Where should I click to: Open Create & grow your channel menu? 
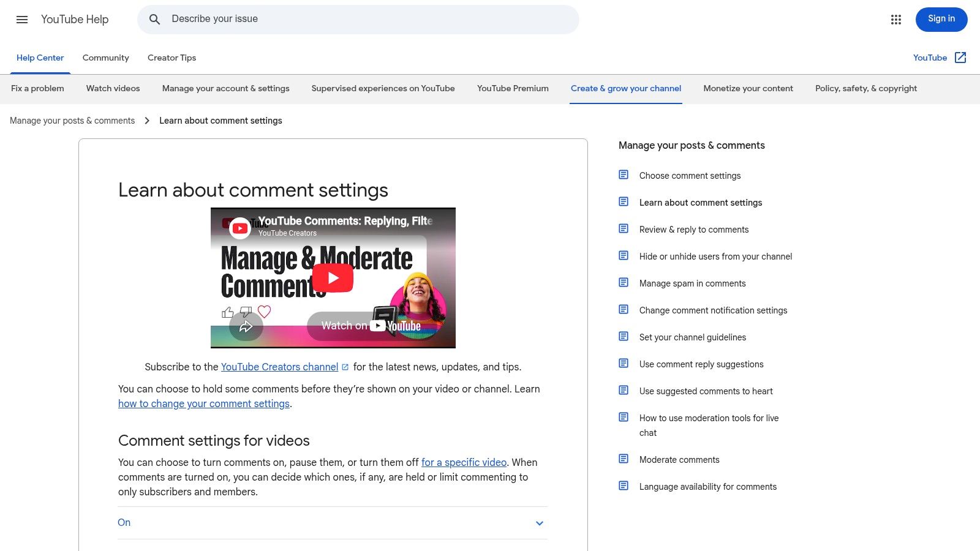coord(626,88)
